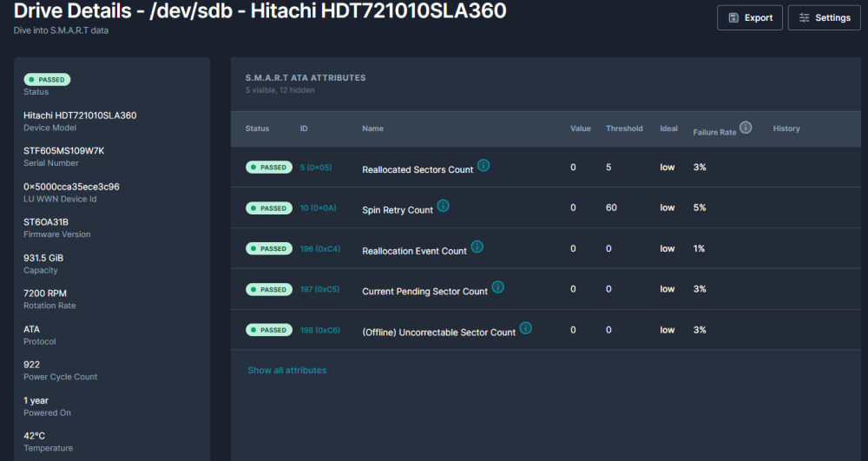Click PASSED badge in Reallocated Sectors Count row
Viewport: 868px width, 461px height.
tap(269, 168)
